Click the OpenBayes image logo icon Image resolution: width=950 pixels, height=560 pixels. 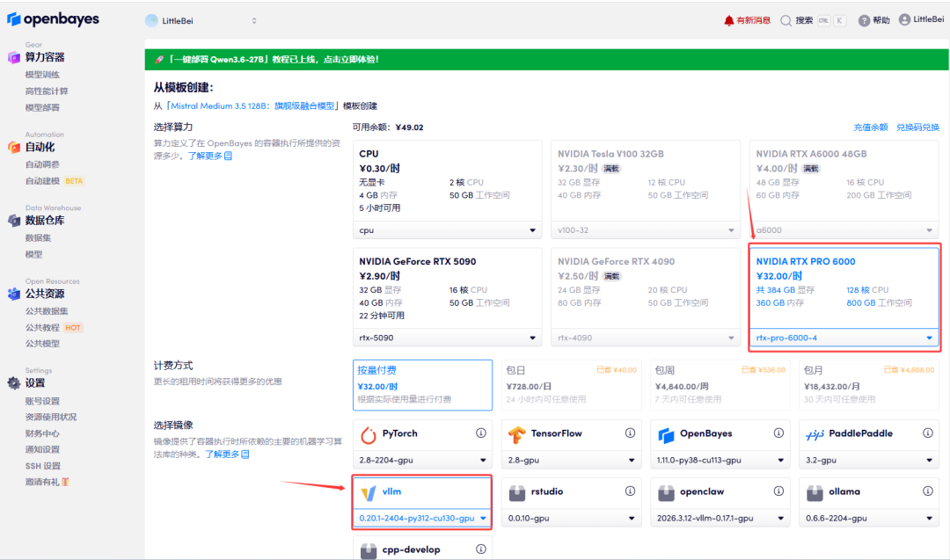click(666, 434)
